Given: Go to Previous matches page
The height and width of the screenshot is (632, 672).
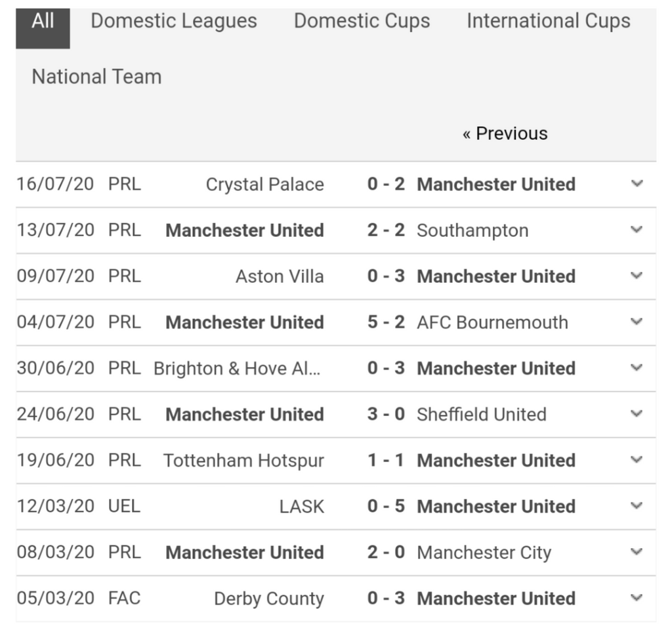Looking at the screenshot, I should (x=505, y=134).
